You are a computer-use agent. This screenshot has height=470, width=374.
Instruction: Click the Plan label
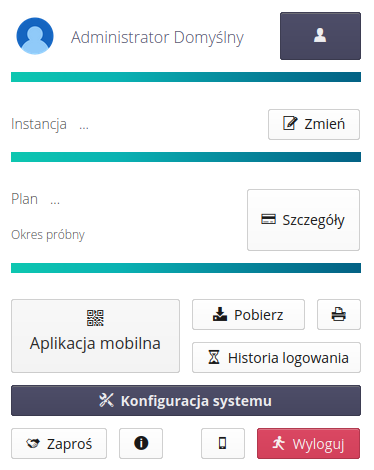point(24,199)
